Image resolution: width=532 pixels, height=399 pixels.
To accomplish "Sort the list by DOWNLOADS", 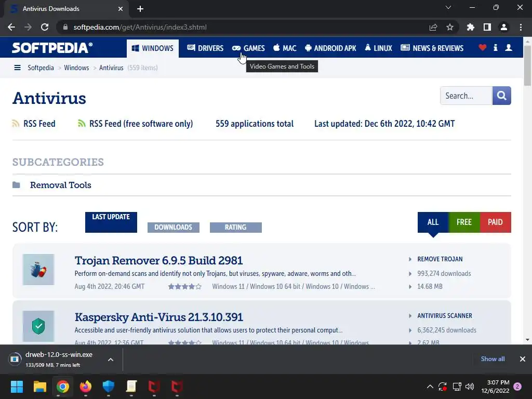I will pos(174,228).
